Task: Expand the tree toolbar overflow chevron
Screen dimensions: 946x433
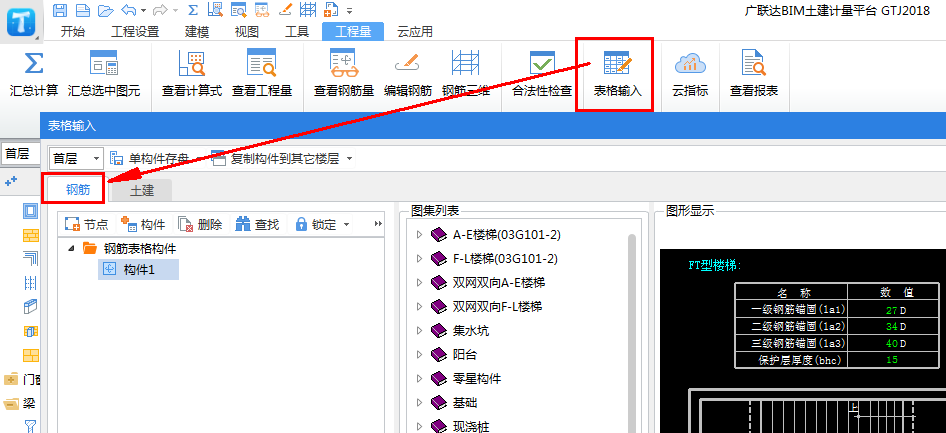Action: (378, 224)
